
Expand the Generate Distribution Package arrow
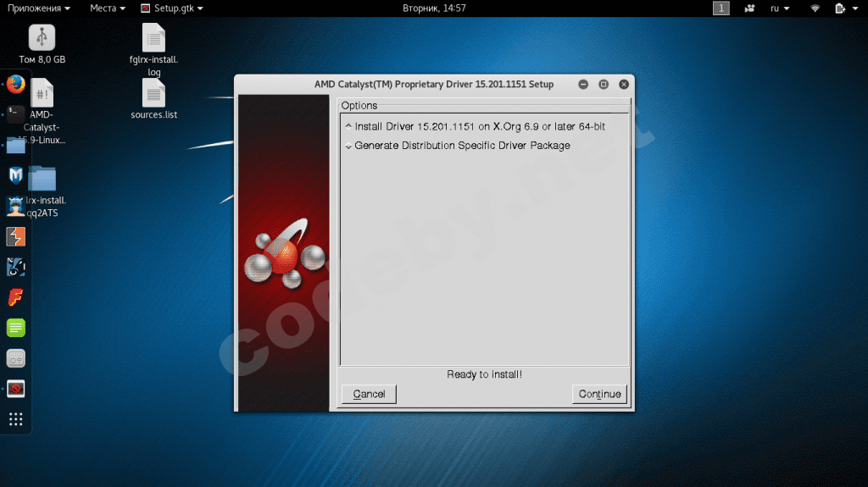[348, 147]
